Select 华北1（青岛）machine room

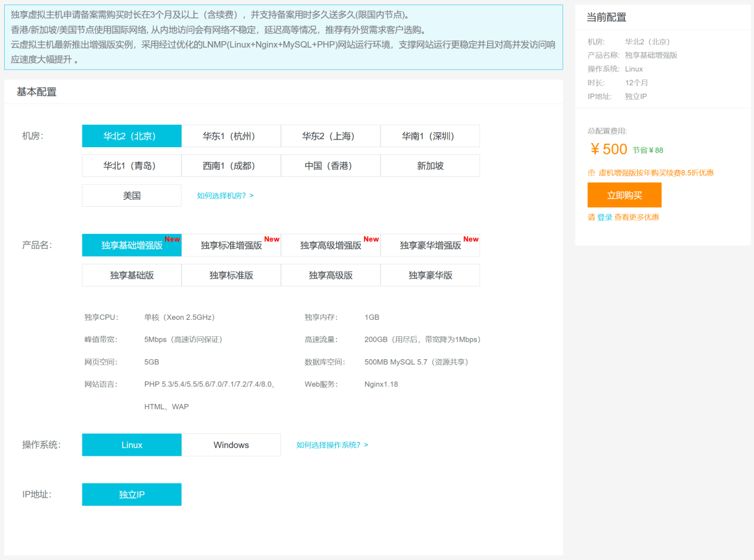coord(131,165)
